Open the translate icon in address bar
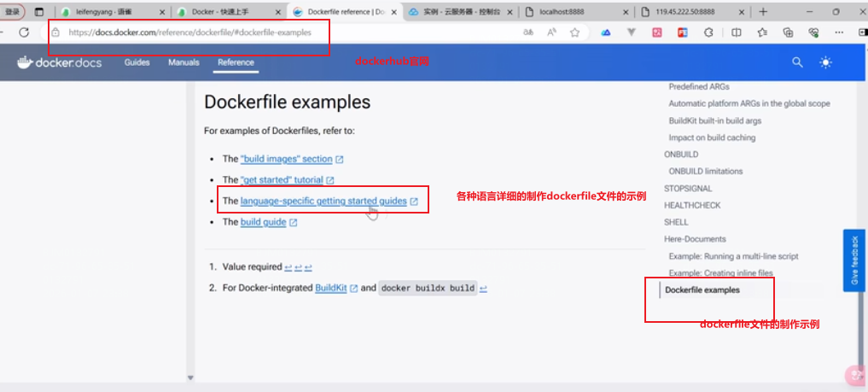Image resolution: width=868 pixels, height=392 pixels. pyautogui.click(x=528, y=32)
